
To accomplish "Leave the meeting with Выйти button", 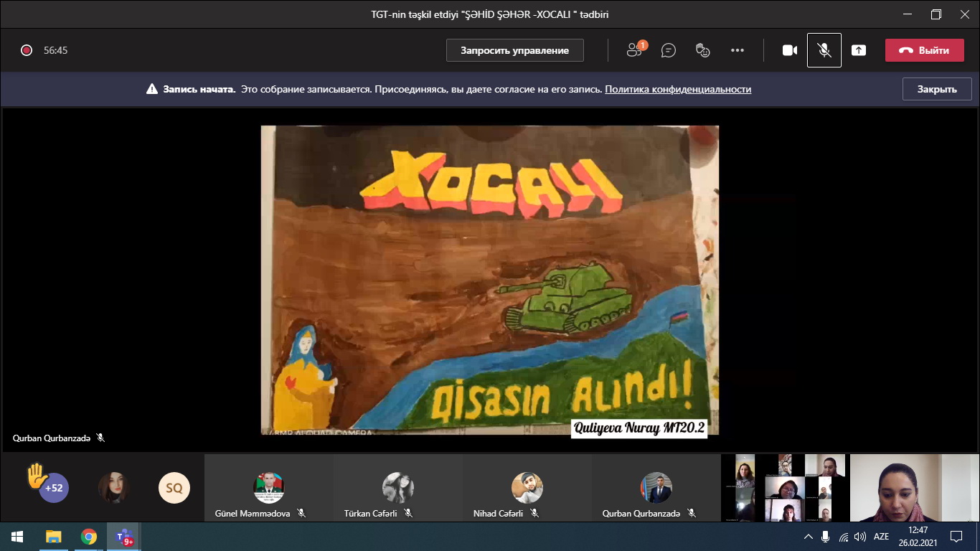I will (x=924, y=50).
